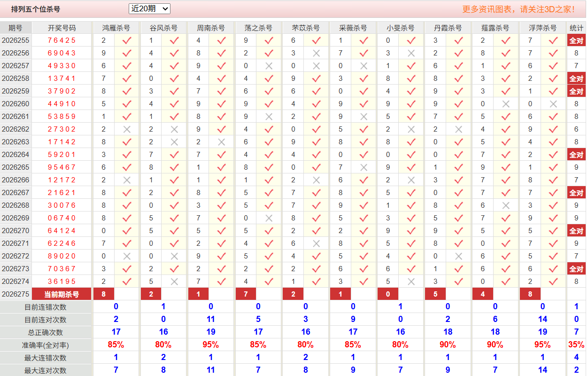The width and height of the screenshot is (588, 376).
Task: Click the 周南杀号 column header
Action: 211,28
